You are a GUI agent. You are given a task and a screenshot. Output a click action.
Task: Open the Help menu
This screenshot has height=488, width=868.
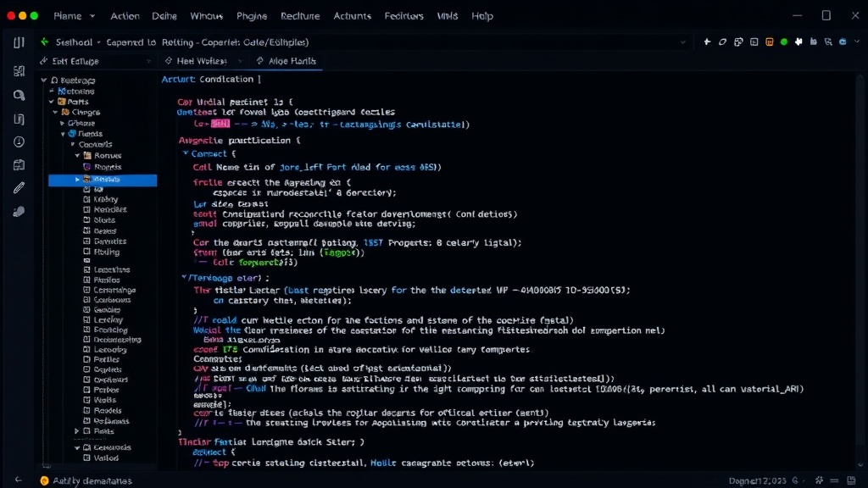tap(482, 16)
